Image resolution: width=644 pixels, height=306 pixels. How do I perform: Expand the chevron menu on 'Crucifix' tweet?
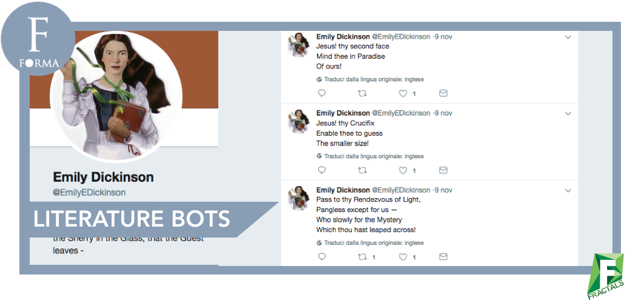coord(568,114)
